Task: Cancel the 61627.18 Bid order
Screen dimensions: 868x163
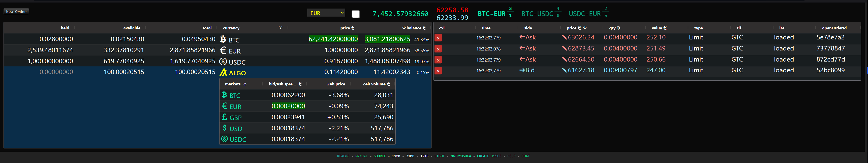Action: coord(438,71)
